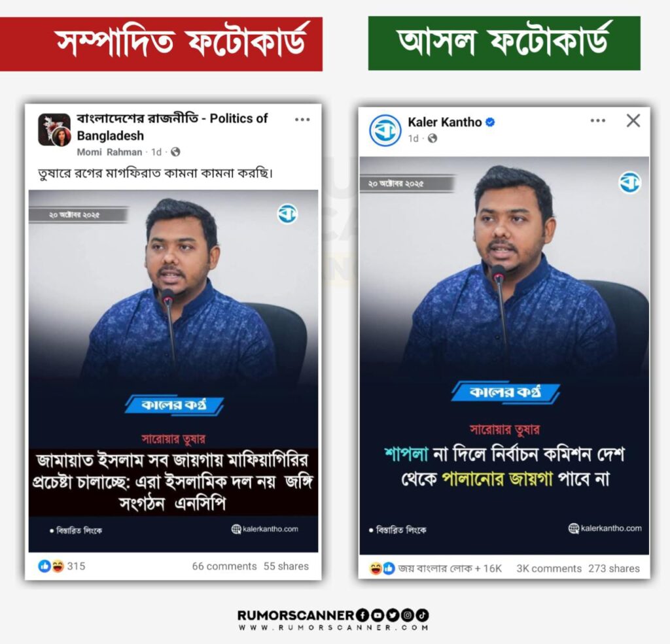This screenshot has width=670, height=644.
Task: Open the 3K comments on right post
Action: (x=549, y=568)
